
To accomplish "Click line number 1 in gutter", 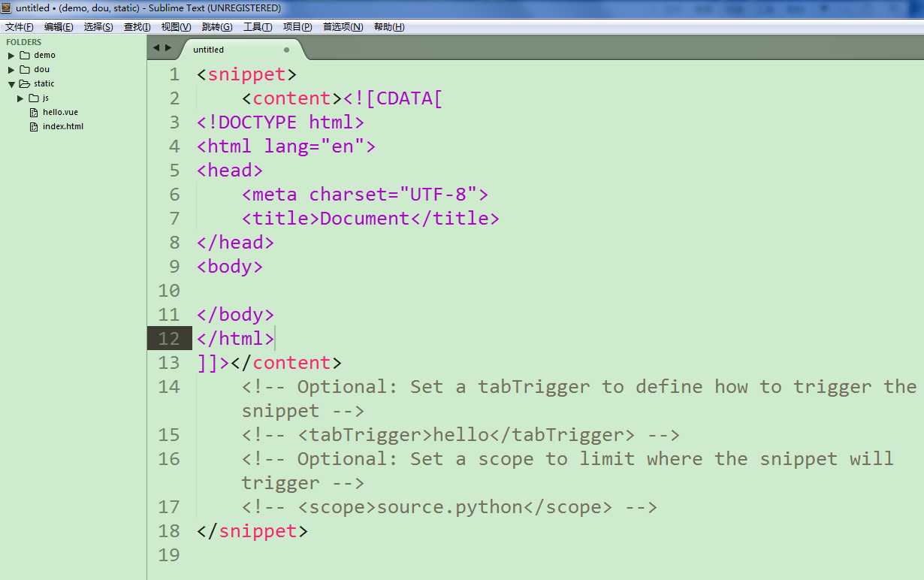I will [174, 74].
